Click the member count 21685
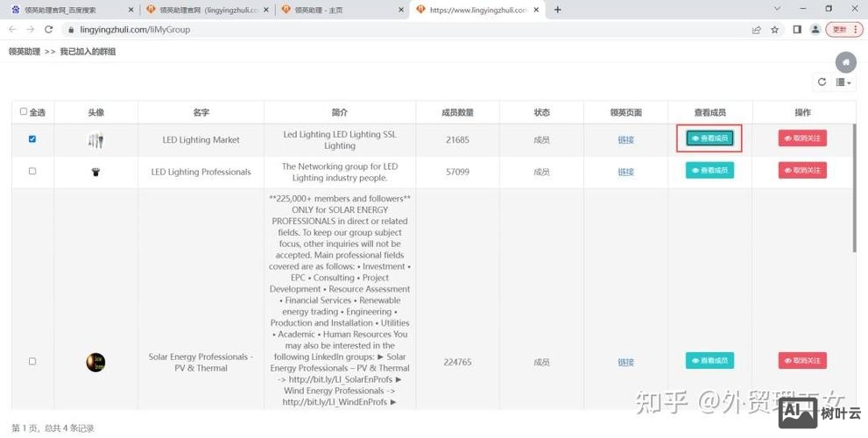 point(457,140)
